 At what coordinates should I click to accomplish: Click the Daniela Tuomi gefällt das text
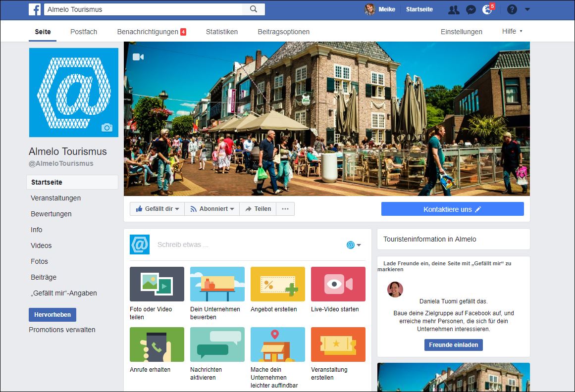click(x=454, y=301)
